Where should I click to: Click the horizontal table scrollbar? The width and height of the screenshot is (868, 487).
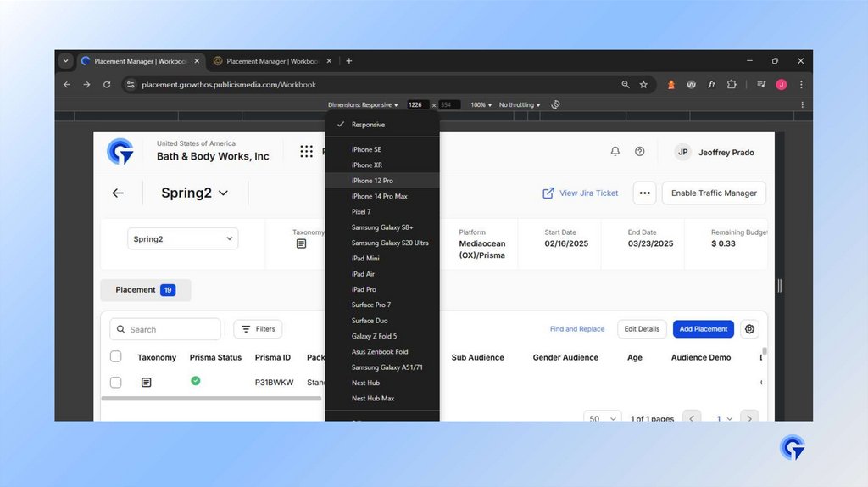211,399
